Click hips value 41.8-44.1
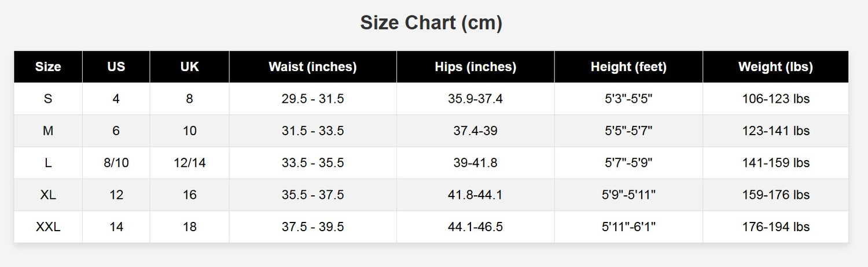Image resolution: width=868 pixels, height=267 pixels. pyautogui.click(x=476, y=195)
